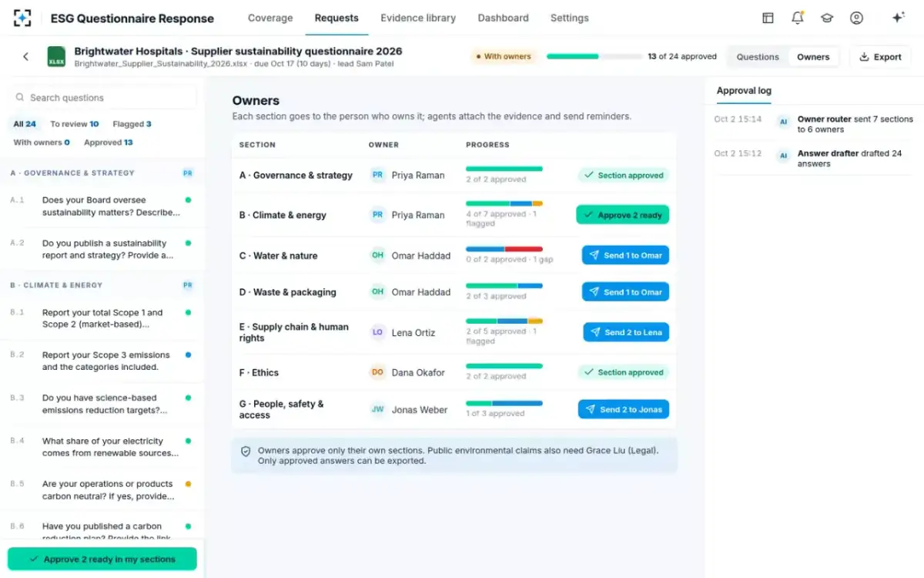Click Approve 2 ready in my sections
Screen dimensions: 924x578
point(102,560)
